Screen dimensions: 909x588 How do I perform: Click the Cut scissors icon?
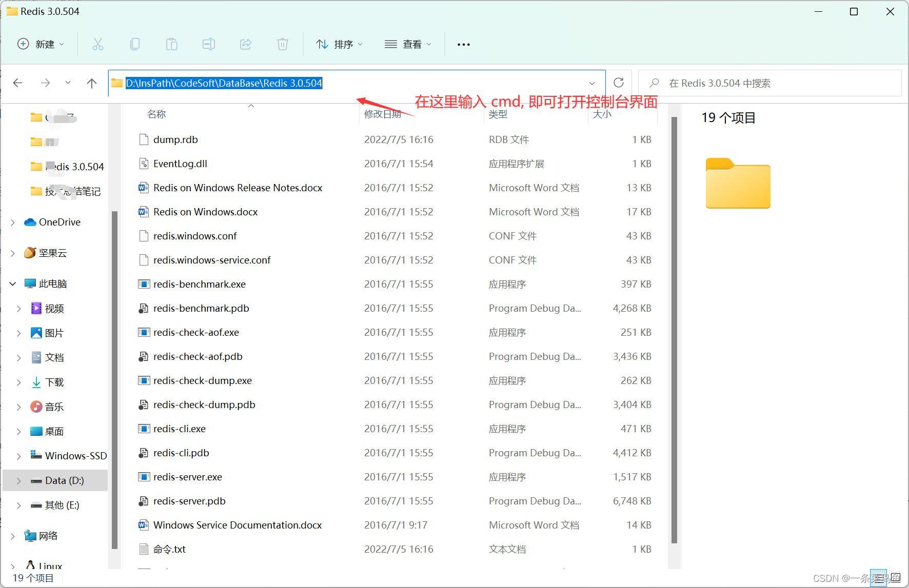click(98, 44)
